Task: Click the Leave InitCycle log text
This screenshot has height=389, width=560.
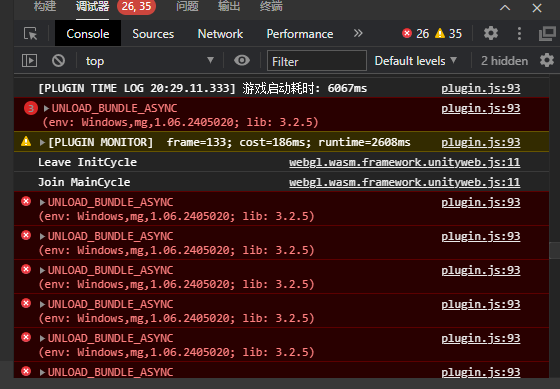Action: coord(88,162)
